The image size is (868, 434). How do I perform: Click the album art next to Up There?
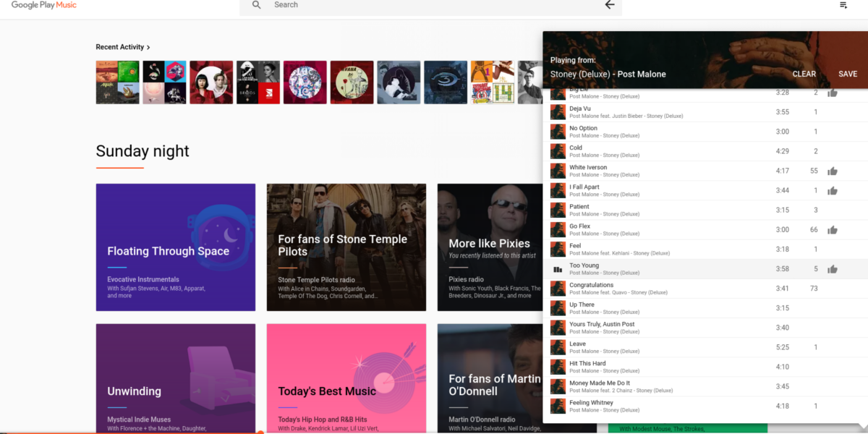(x=558, y=308)
